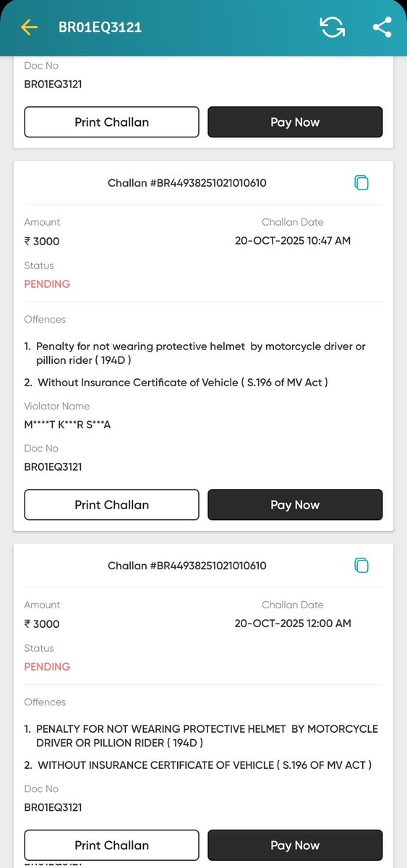
Task: Tap PENDING status of 10:47 AM challan
Action: 47,284
